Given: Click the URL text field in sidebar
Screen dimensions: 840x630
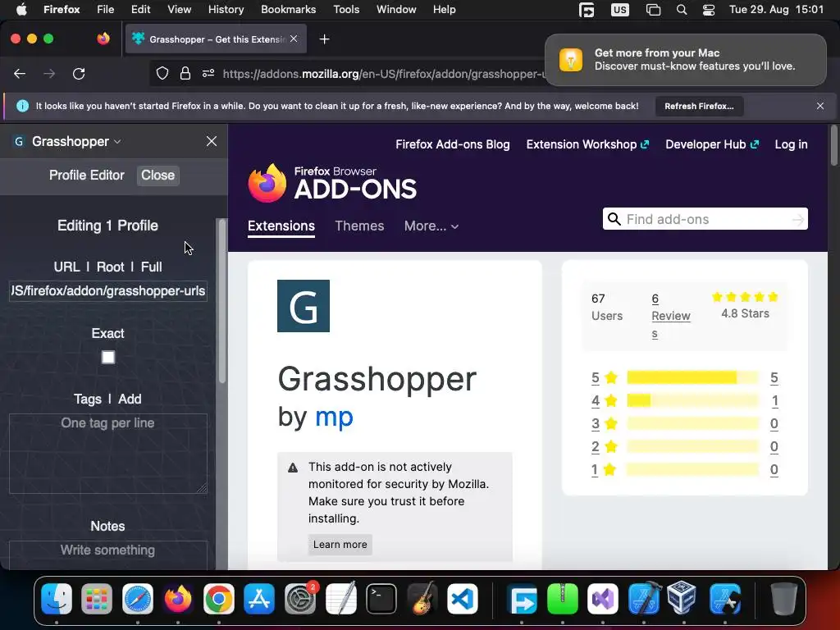Looking at the screenshot, I should point(108,291).
